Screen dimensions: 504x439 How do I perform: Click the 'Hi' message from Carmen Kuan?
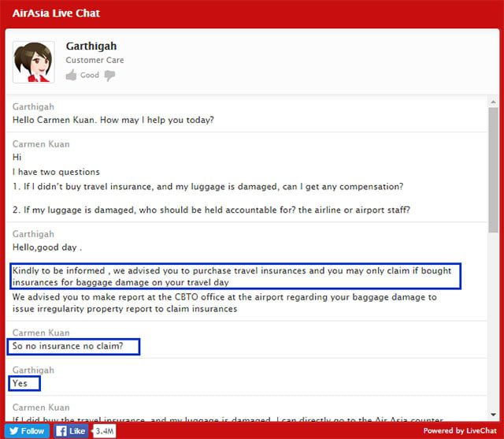tap(17, 158)
